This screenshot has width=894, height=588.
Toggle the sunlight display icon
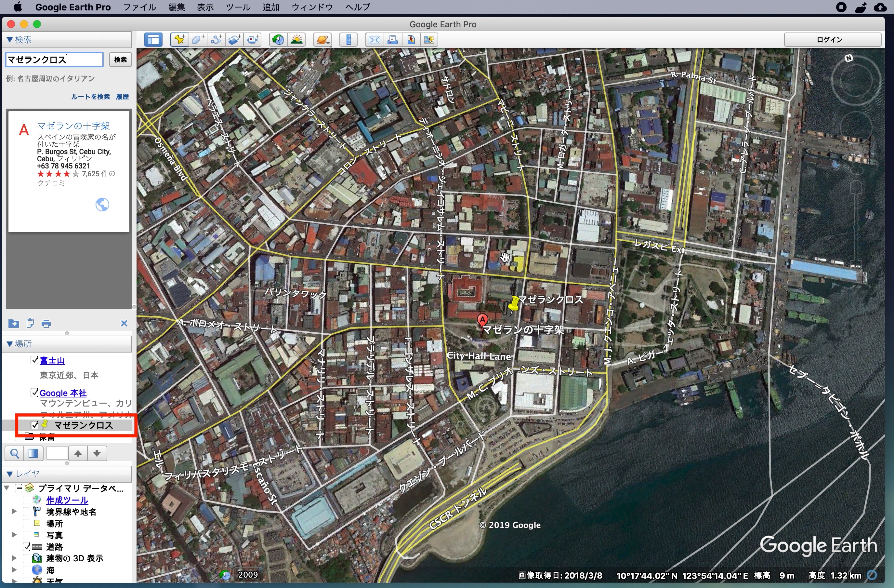297,39
